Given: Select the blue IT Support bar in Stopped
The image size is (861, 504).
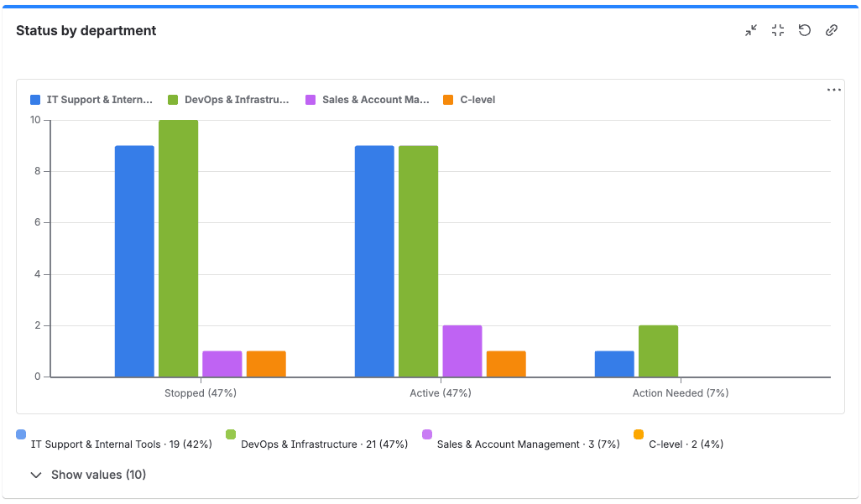Looking at the screenshot, I should coord(134,262).
